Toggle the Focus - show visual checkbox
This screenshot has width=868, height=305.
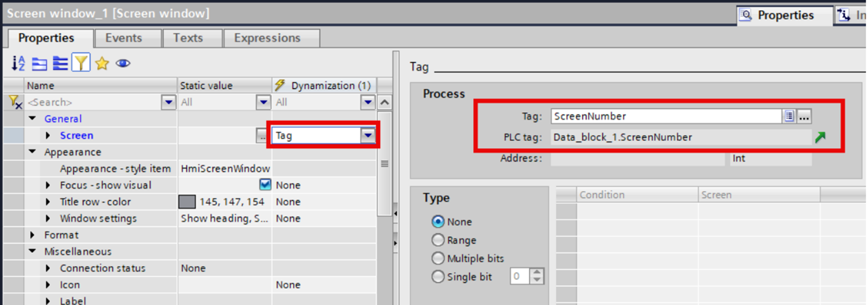pyautogui.click(x=265, y=185)
